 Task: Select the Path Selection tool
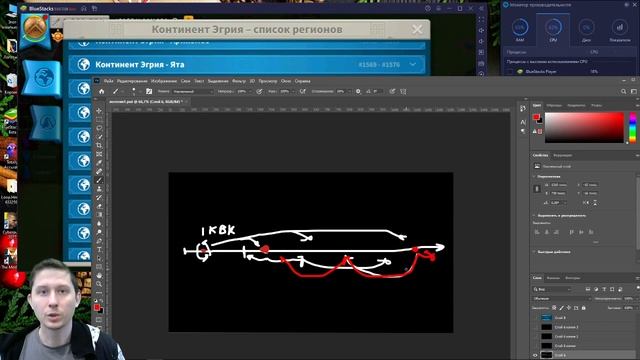[99, 258]
